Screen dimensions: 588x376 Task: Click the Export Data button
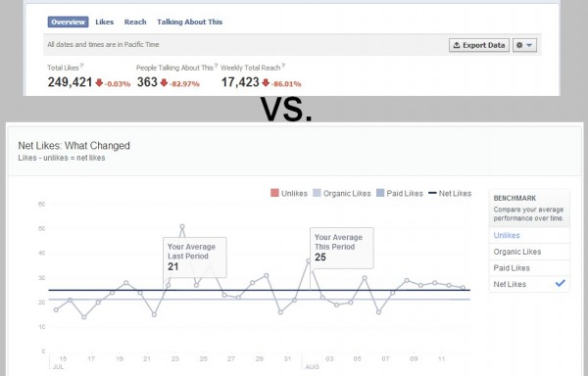479,45
